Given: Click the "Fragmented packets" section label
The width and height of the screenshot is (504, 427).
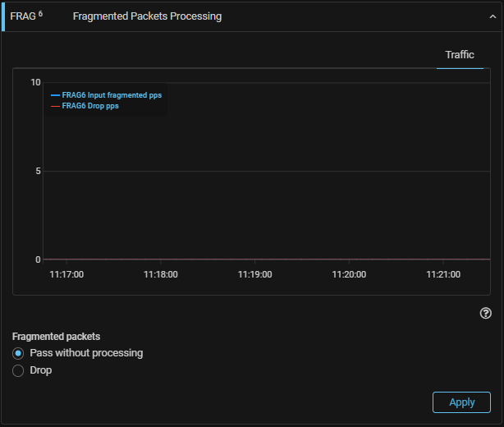Looking at the screenshot, I should pos(57,337).
